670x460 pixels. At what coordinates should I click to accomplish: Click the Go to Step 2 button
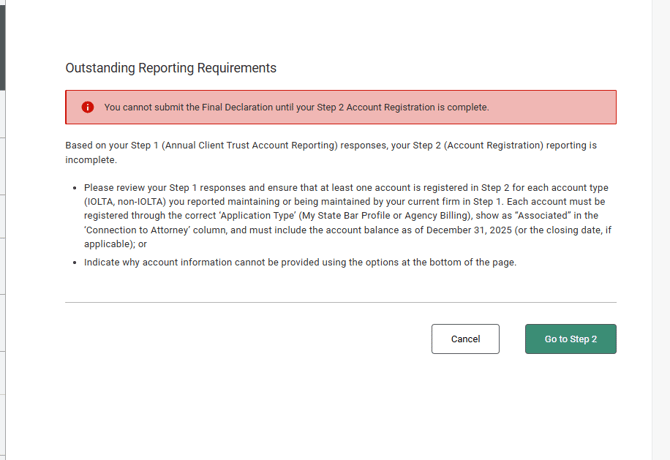point(570,339)
